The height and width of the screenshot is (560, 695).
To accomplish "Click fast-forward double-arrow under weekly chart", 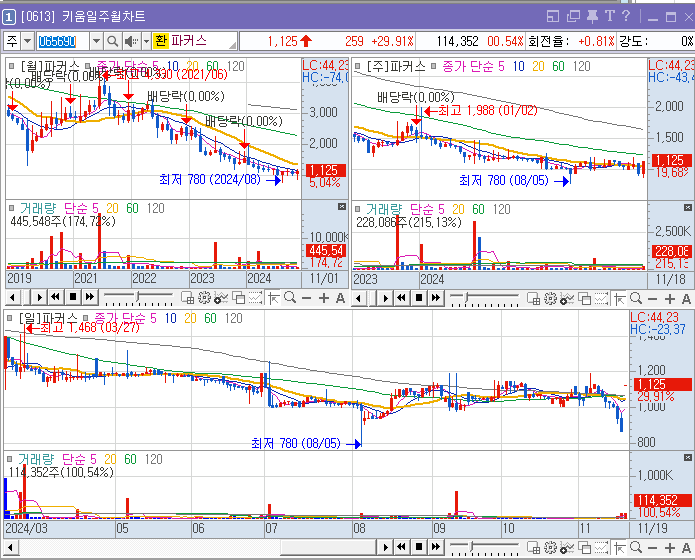I will (x=436, y=298).
